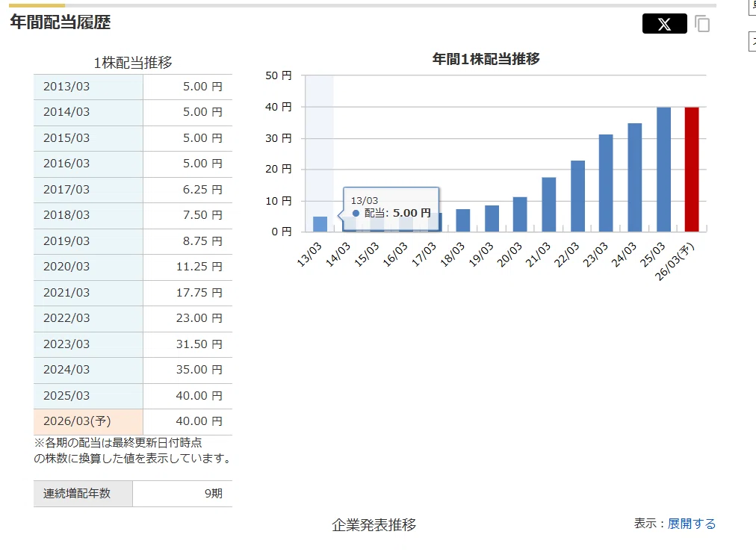Click the 6.25 円 dividend value

pos(202,190)
